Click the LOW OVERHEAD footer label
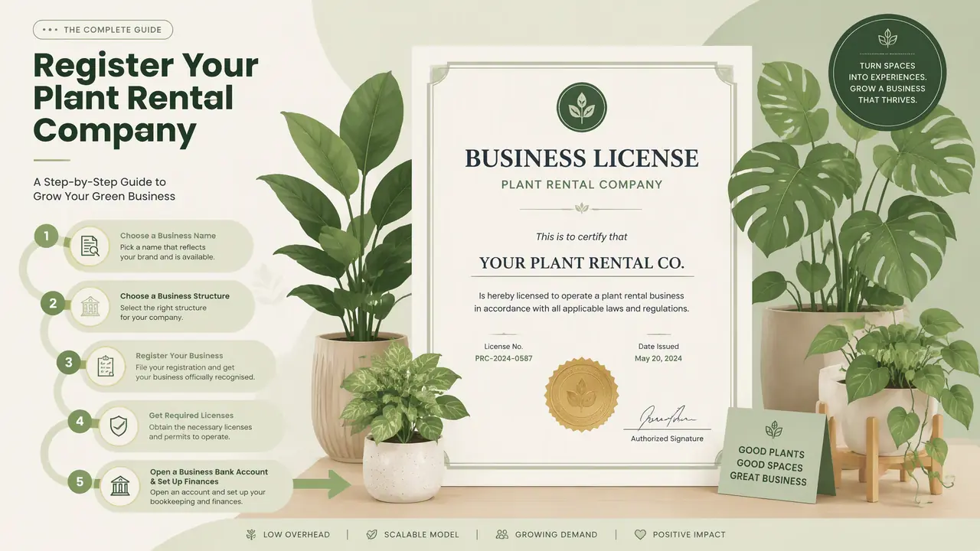Viewport: 980px width, 551px height. click(x=296, y=534)
